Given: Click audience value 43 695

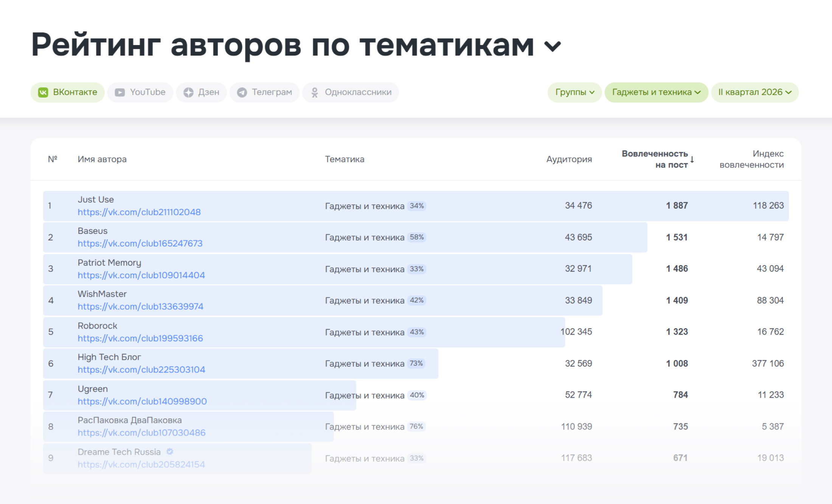Looking at the screenshot, I should (579, 237).
